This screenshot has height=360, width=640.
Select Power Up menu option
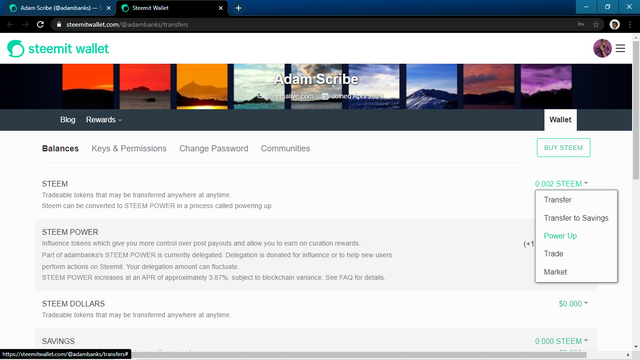click(560, 236)
